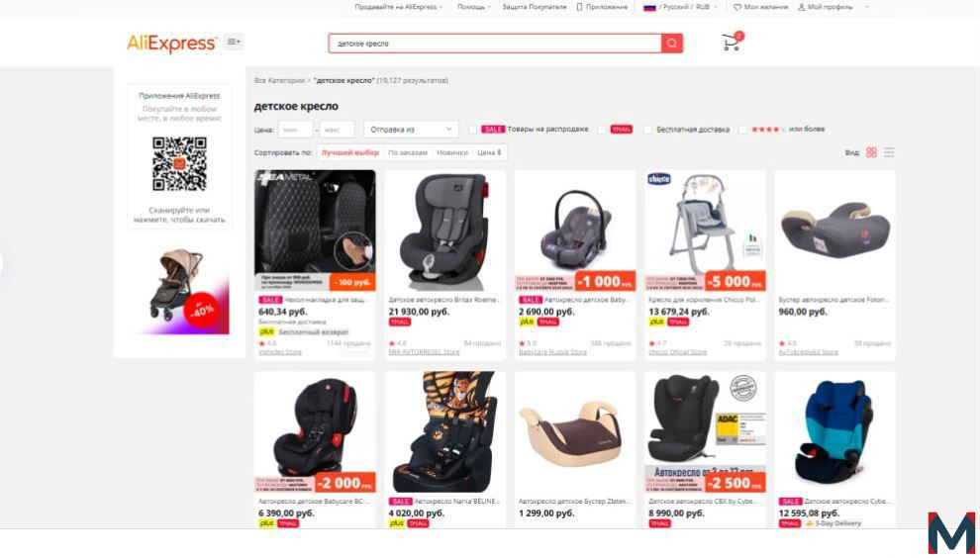
Task: Switch to grid view icon
Action: tap(871, 152)
